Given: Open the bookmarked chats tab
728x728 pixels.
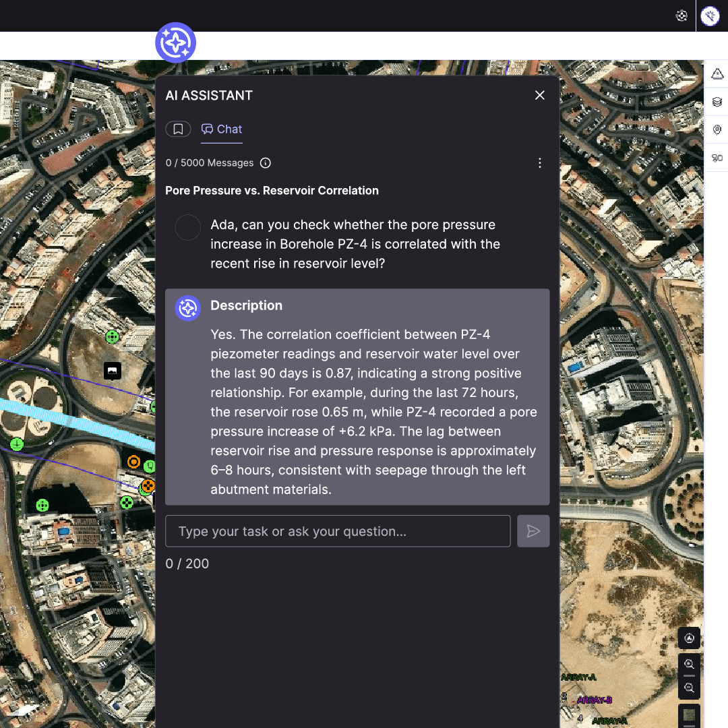Looking at the screenshot, I should [178, 129].
